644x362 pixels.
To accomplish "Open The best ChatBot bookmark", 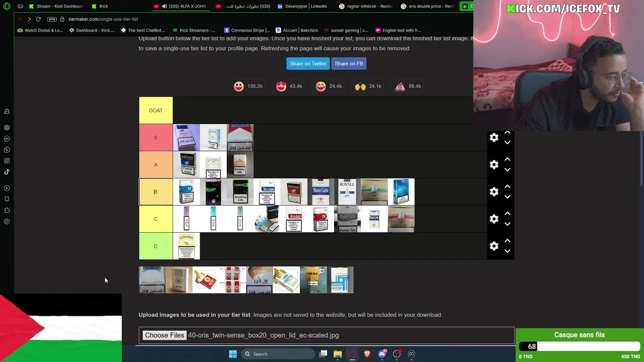I will (142, 30).
